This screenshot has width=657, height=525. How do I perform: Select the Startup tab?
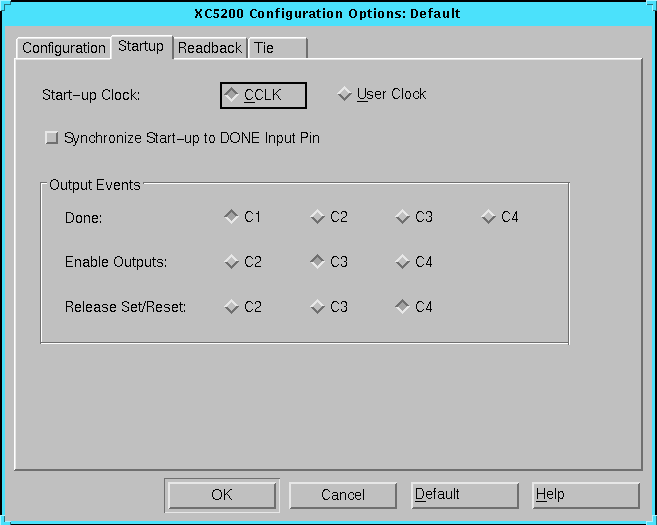click(x=141, y=46)
